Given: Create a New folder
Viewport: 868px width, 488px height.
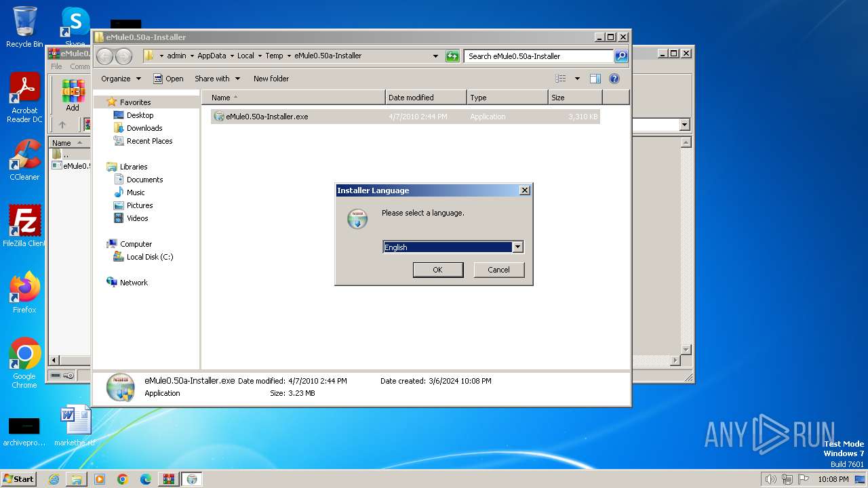Looking at the screenshot, I should [x=271, y=79].
